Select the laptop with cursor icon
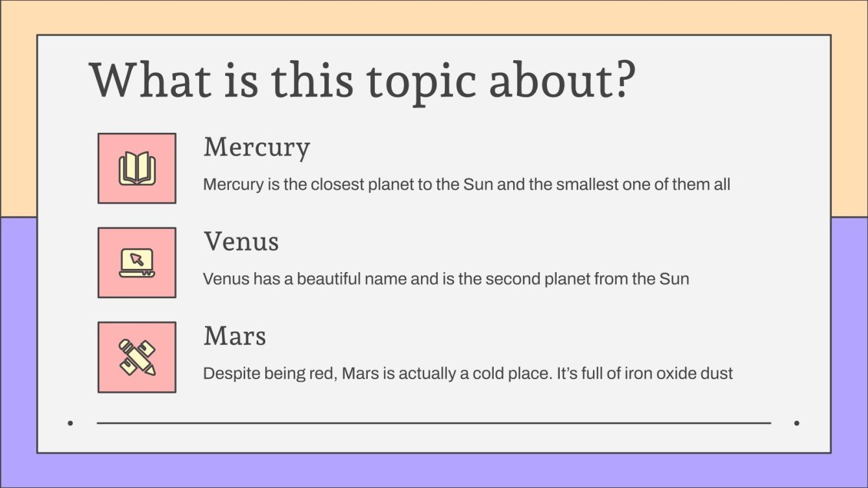The image size is (868, 488). tap(137, 262)
